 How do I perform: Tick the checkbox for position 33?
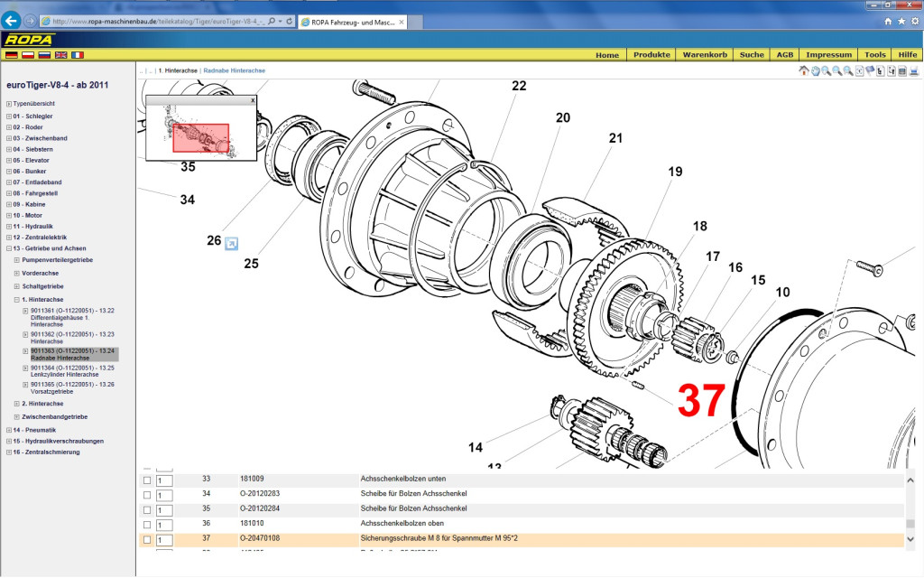[147, 480]
